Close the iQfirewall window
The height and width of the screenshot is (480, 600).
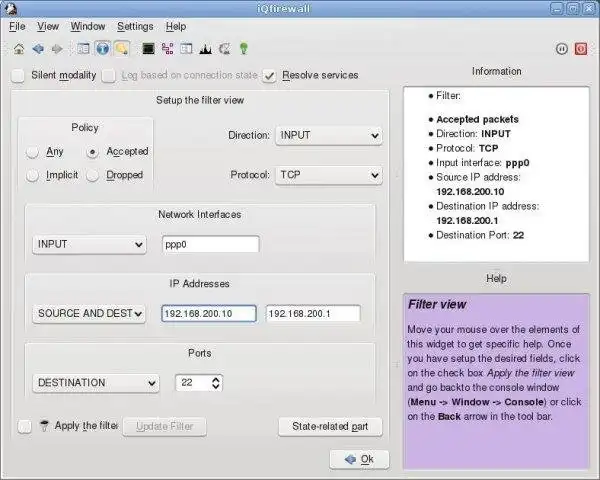pos(589,8)
